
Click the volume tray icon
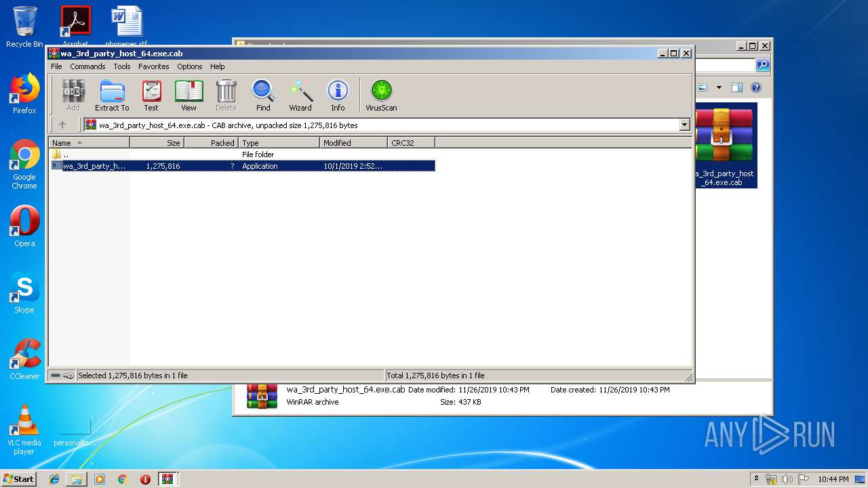pyautogui.click(x=787, y=479)
